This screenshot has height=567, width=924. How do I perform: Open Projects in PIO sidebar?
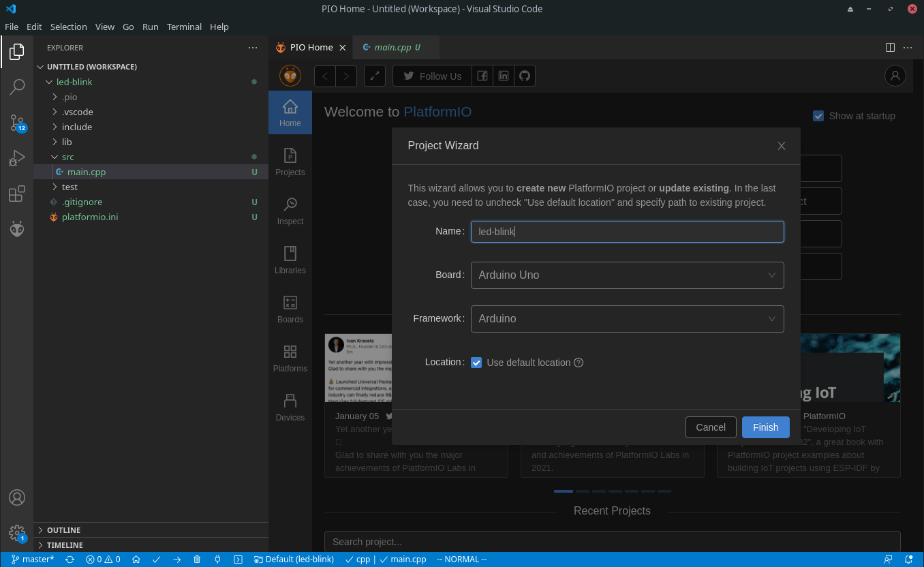(x=290, y=162)
